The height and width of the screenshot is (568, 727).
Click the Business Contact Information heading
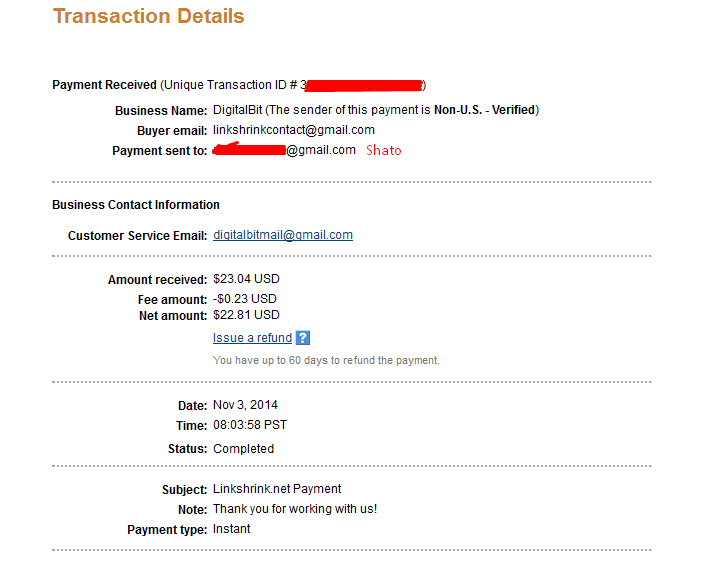point(136,205)
